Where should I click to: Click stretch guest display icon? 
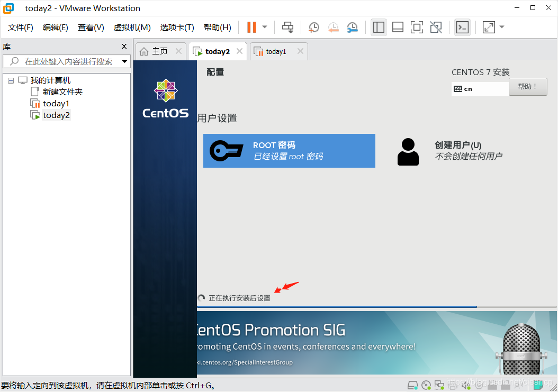pos(489,27)
